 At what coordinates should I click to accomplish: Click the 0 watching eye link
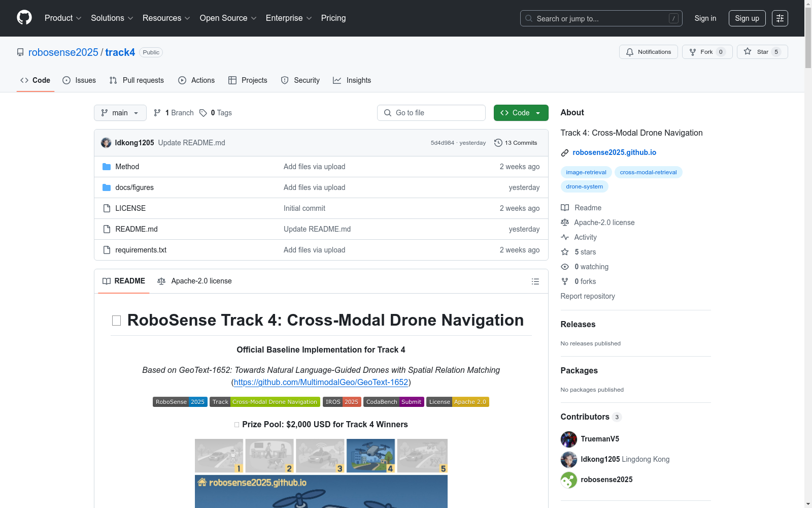(585, 267)
